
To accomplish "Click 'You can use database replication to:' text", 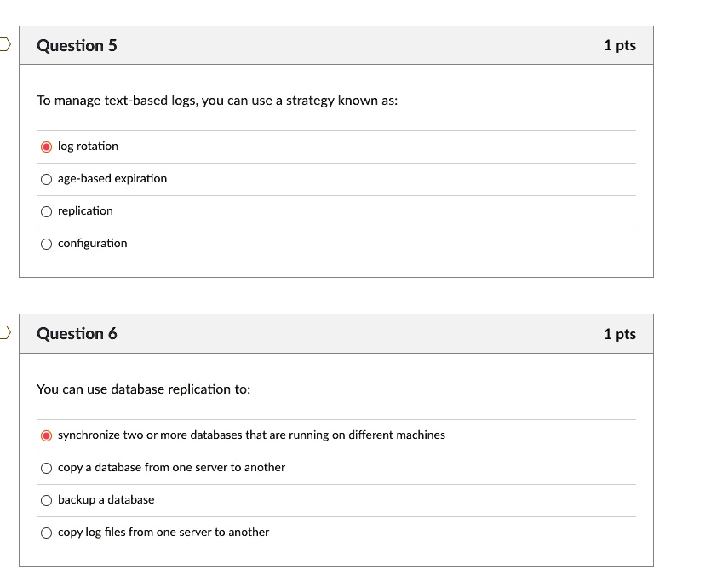I will coord(143,389).
